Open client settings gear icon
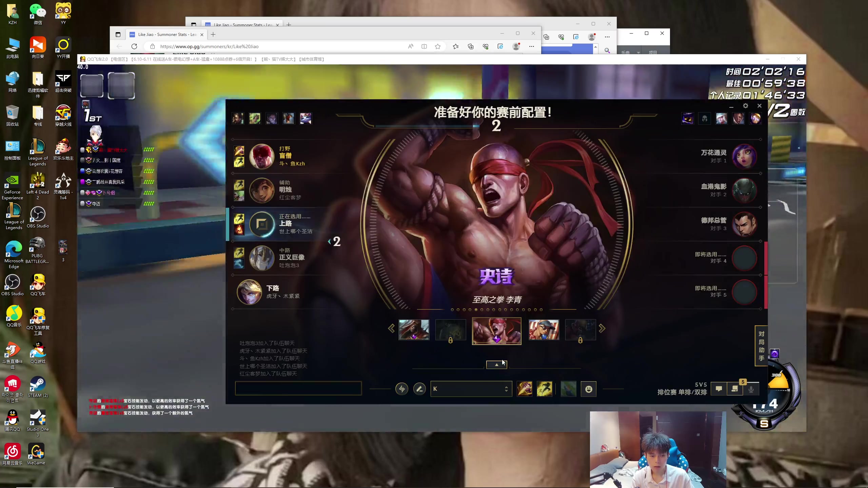The width and height of the screenshot is (868, 488). pos(746,106)
